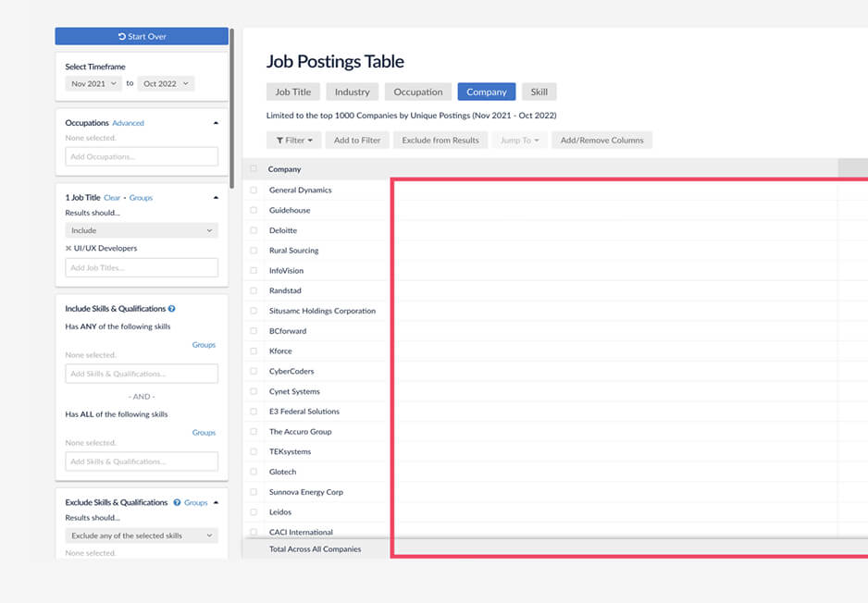Open Exclude any of the selected skills dropdown

point(142,535)
